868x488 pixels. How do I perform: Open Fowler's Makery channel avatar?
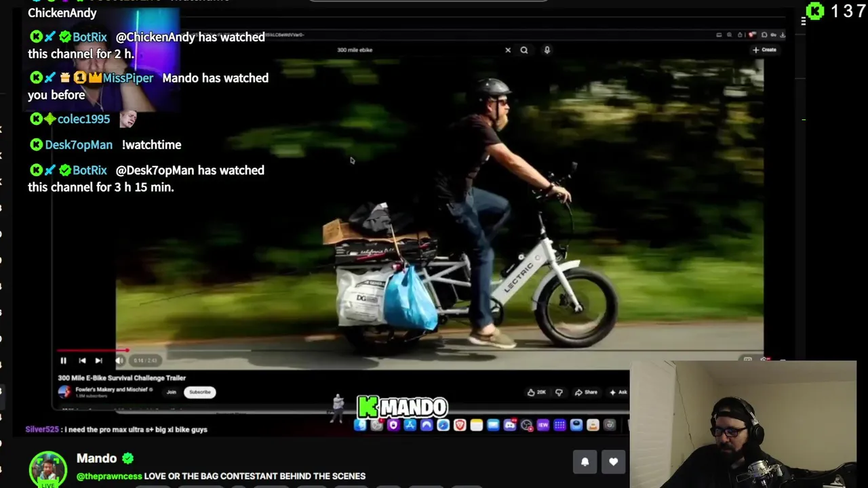(x=64, y=392)
